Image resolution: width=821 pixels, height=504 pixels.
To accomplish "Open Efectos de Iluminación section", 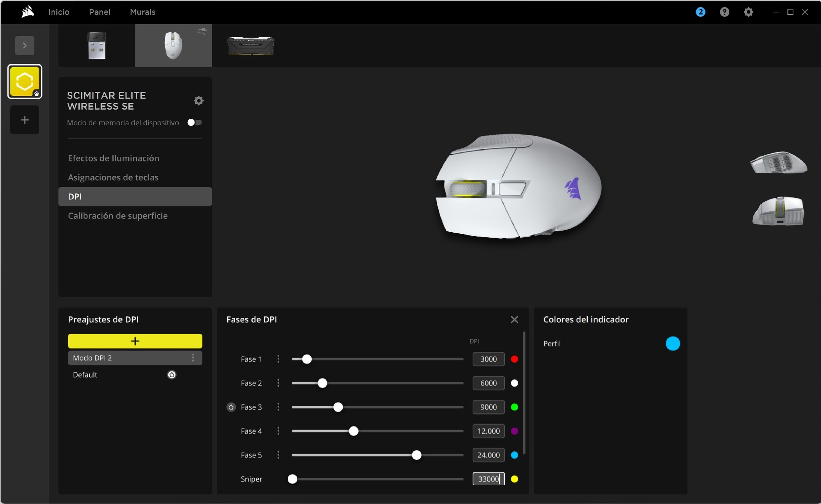I will 113,158.
